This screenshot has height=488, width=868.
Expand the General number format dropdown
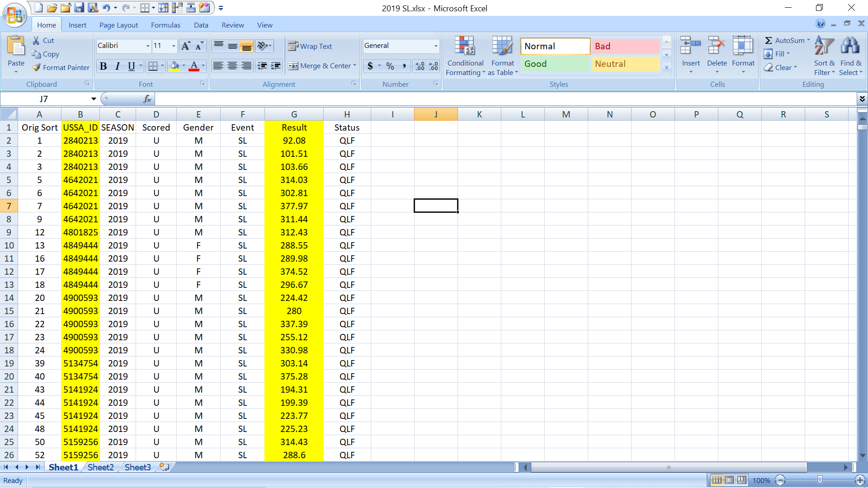point(435,46)
